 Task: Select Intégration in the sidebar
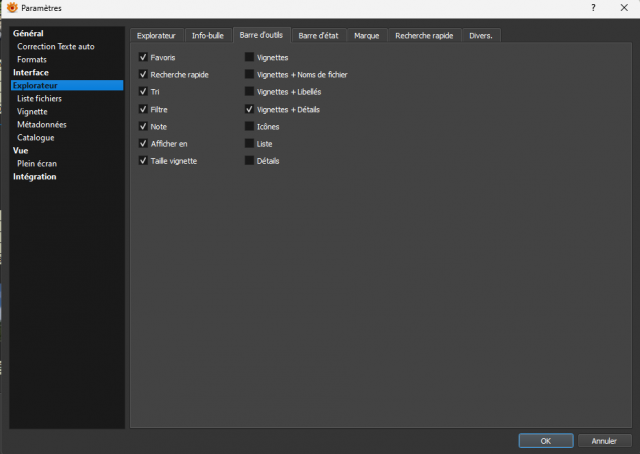35,177
